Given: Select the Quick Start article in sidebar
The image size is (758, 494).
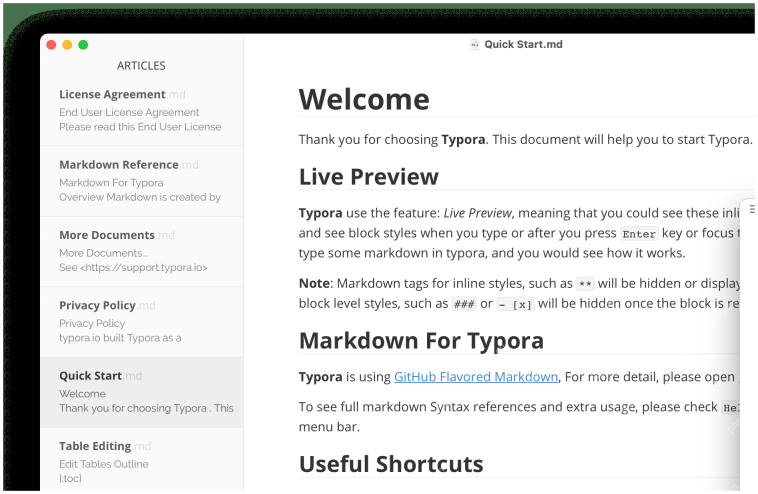Looking at the screenshot, I should click(x=142, y=392).
